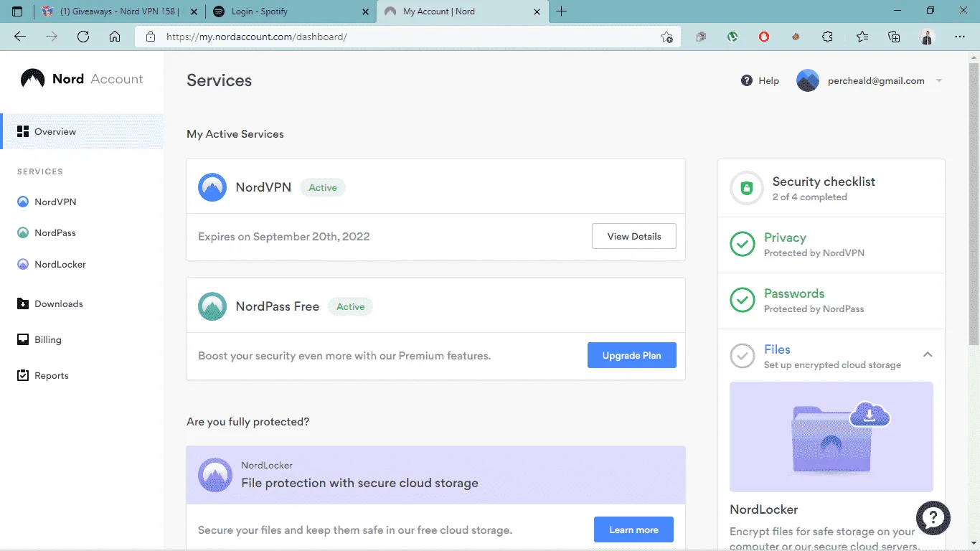Image resolution: width=980 pixels, height=551 pixels.
Task: Click the Upgrade Plan button
Action: coord(632,356)
